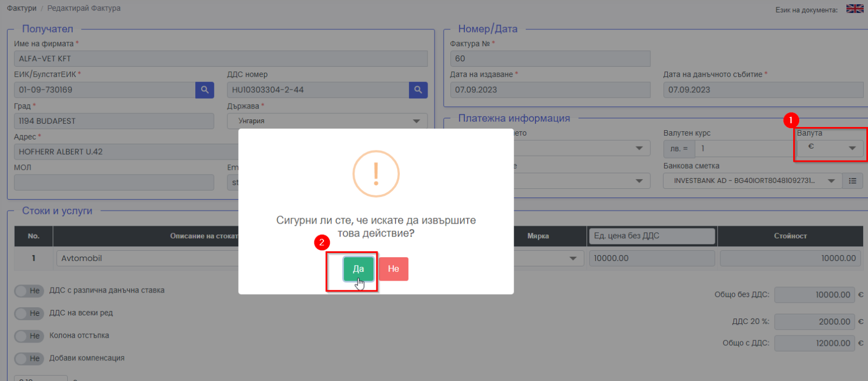Click the UK flag document language icon
Image resolution: width=868 pixels, height=381 pixels.
click(854, 9)
